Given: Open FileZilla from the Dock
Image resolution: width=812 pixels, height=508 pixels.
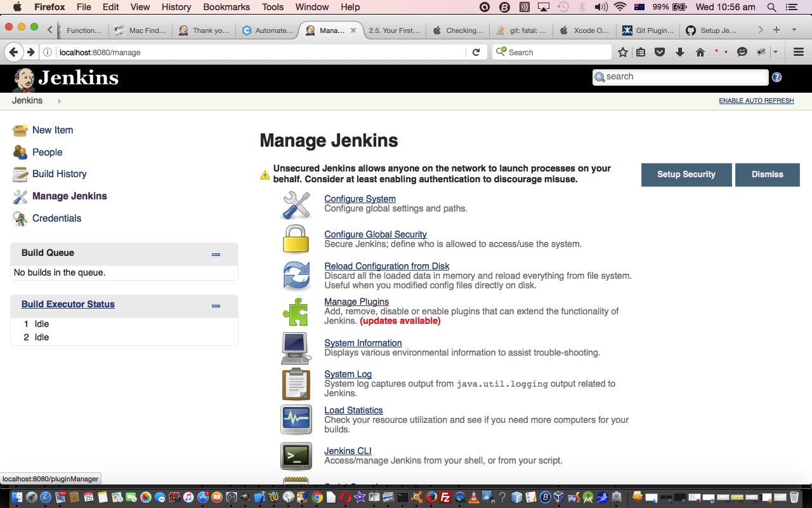Looking at the screenshot, I should pos(445,497).
